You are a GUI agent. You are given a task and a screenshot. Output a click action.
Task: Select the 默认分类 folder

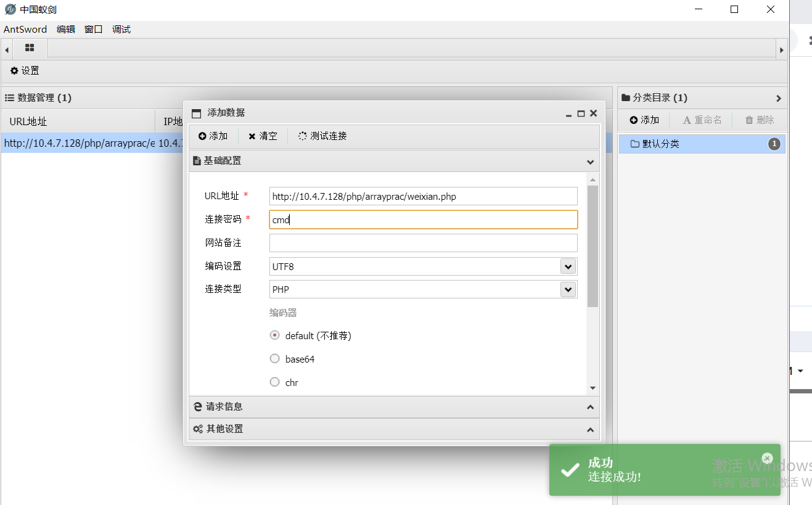(x=702, y=144)
